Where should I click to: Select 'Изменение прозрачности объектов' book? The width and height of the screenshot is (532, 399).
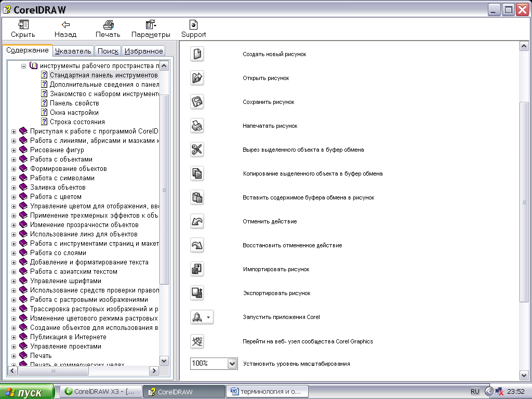click(x=84, y=225)
